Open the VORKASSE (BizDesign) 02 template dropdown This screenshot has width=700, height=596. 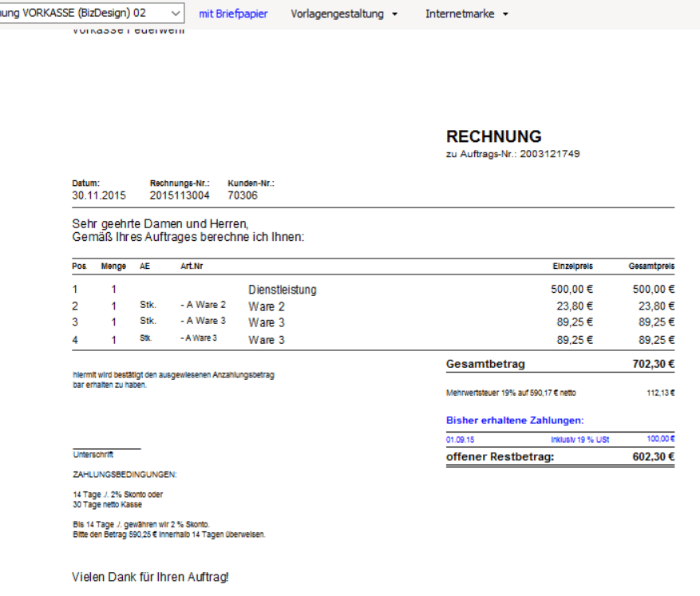click(x=92, y=13)
